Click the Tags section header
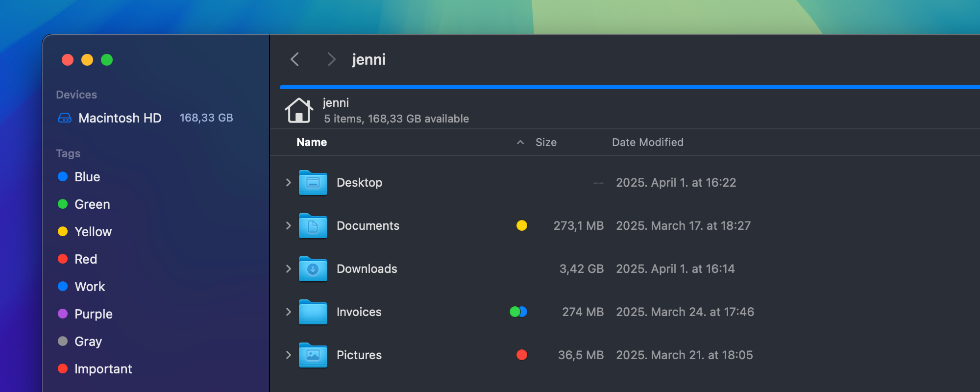 coord(68,153)
